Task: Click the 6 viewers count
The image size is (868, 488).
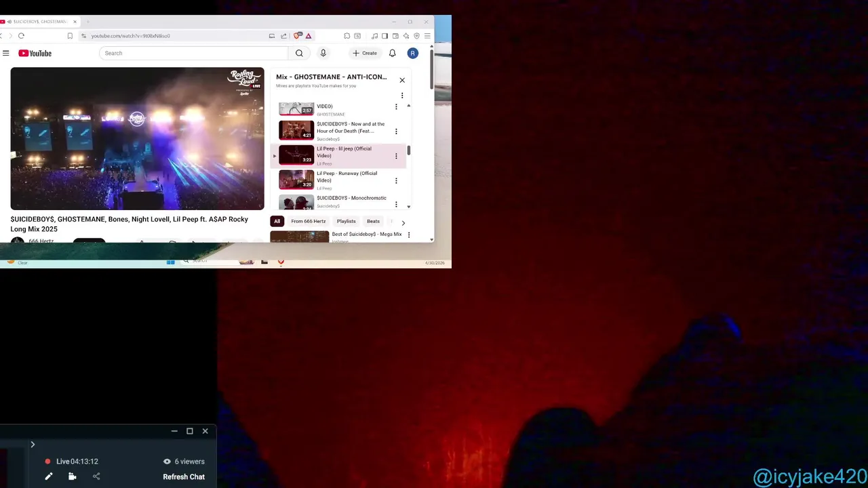Action: pyautogui.click(x=184, y=462)
